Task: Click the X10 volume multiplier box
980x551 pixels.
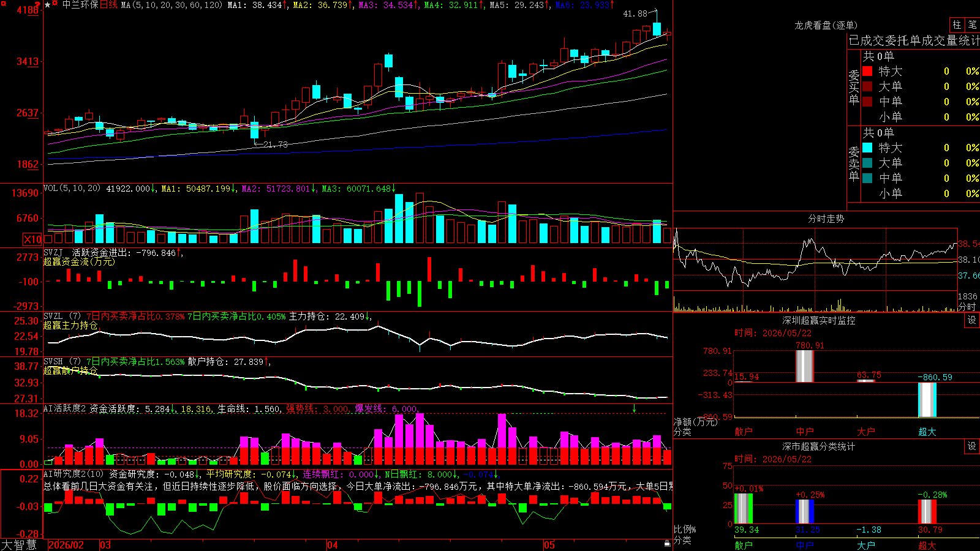Action: pyautogui.click(x=32, y=239)
